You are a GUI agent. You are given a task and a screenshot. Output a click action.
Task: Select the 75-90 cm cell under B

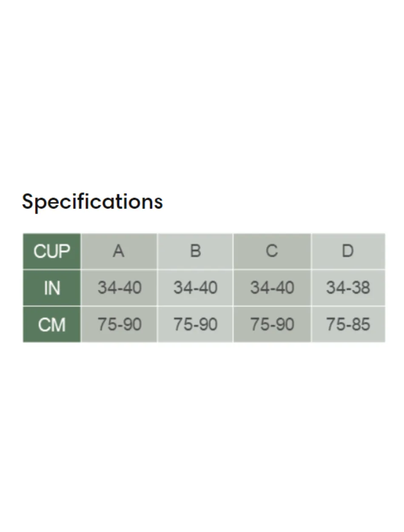coord(195,324)
